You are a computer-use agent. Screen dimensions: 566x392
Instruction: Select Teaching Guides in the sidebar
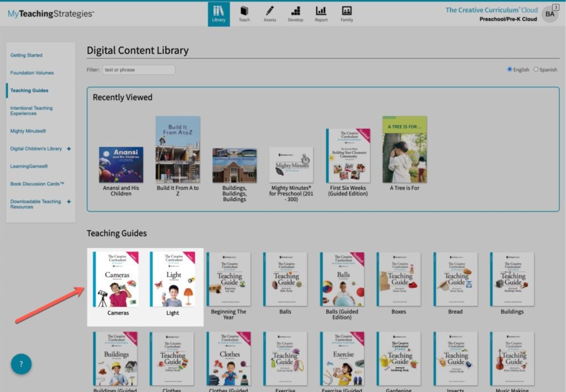(x=29, y=91)
